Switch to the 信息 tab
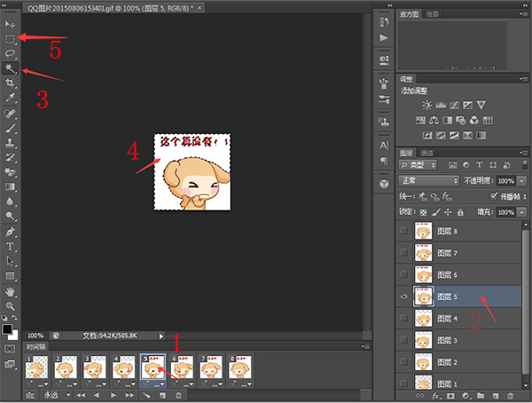 point(432,14)
